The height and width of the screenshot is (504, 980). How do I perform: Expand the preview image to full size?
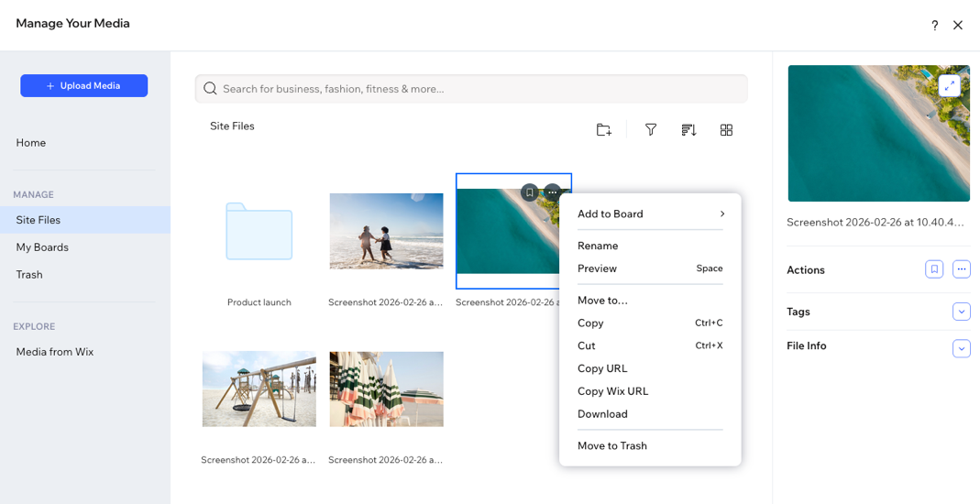pos(949,86)
